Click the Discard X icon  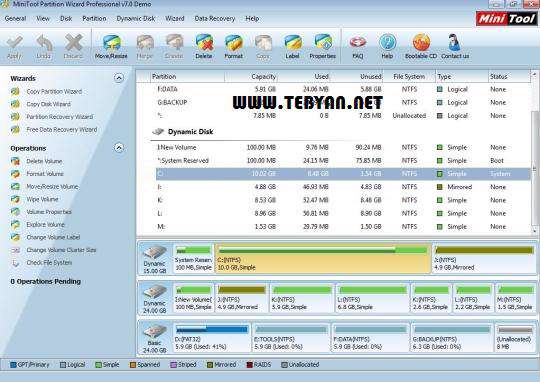[x=73, y=43]
